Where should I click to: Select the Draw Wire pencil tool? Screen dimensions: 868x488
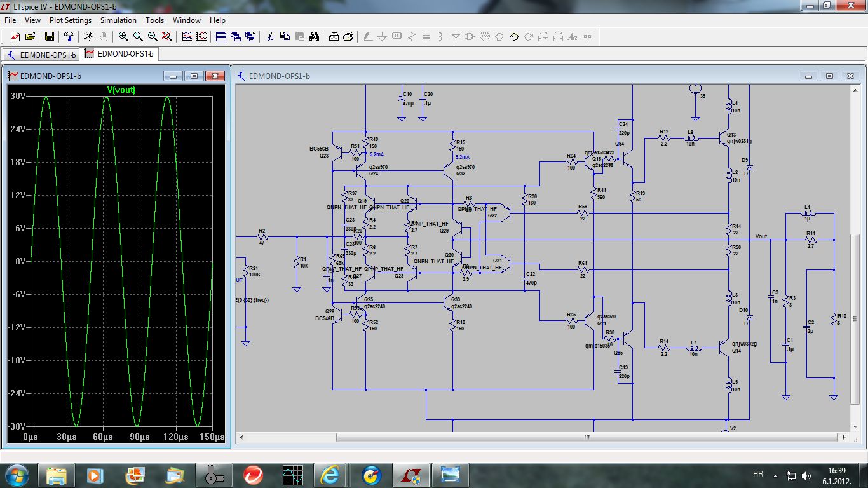click(368, 37)
